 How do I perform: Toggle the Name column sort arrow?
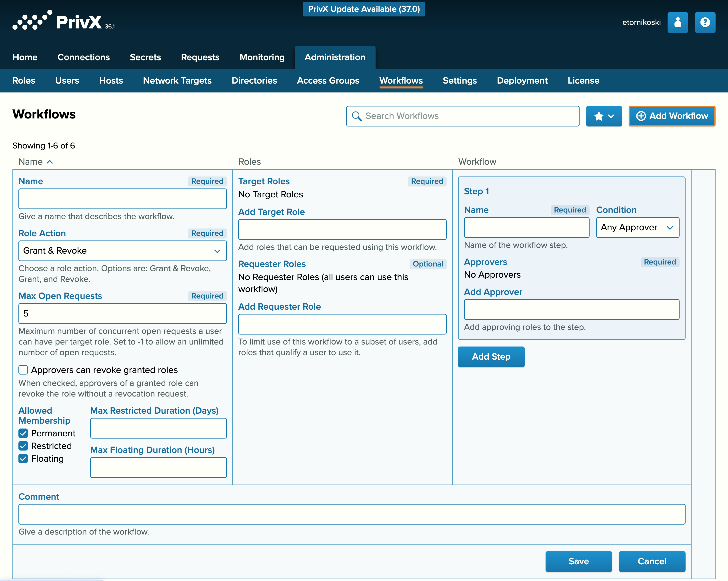pyautogui.click(x=50, y=162)
